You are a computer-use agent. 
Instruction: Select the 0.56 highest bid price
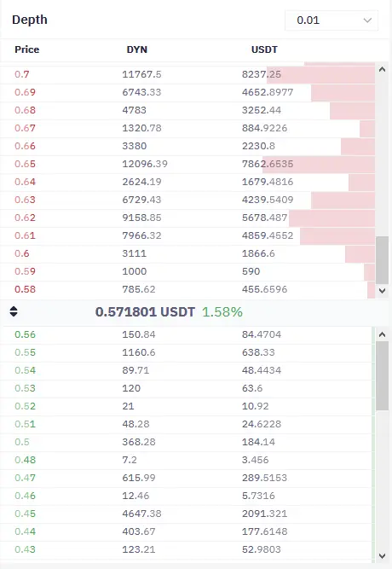pyautogui.click(x=25, y=334)
